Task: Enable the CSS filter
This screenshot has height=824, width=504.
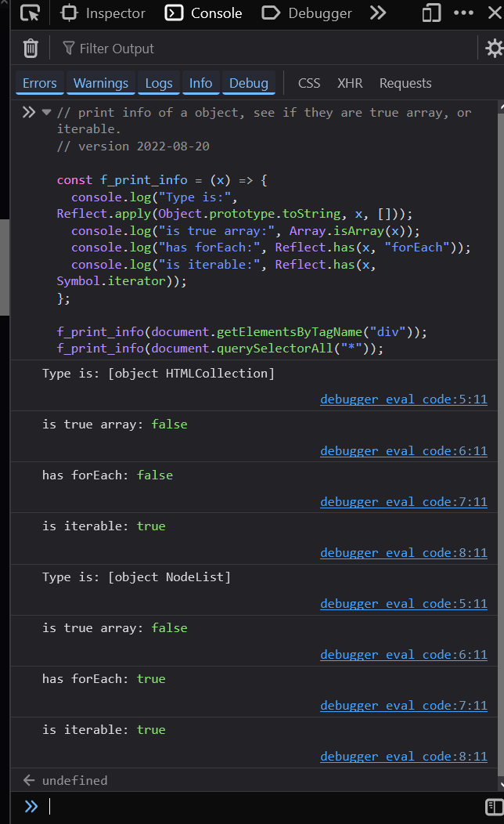Action: [309, 83]
